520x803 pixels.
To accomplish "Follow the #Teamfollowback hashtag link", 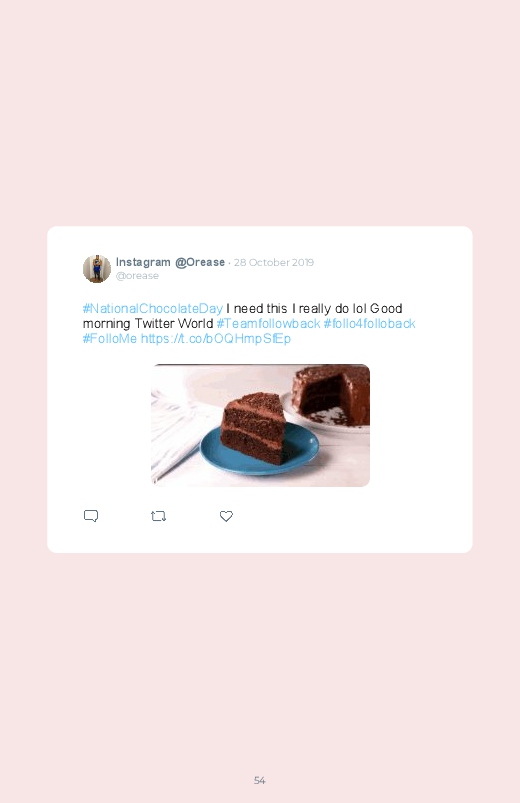I will click(x=268, y=324).
